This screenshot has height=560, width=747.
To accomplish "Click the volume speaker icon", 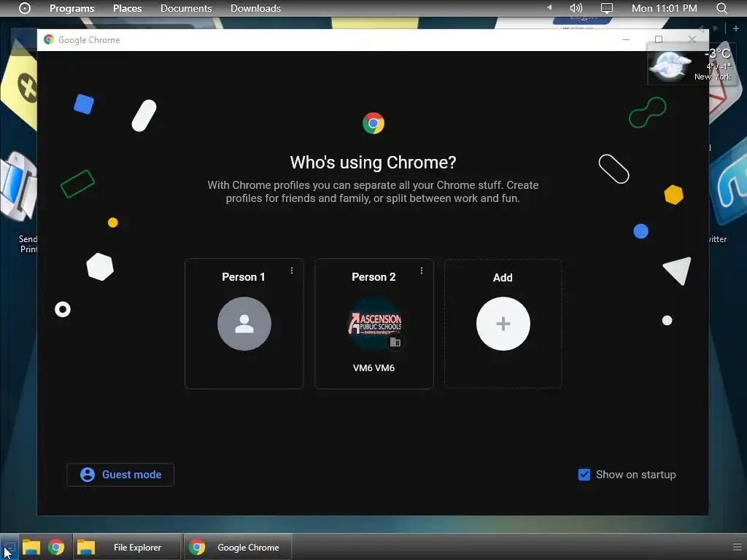I will click(x=576, y=8).
